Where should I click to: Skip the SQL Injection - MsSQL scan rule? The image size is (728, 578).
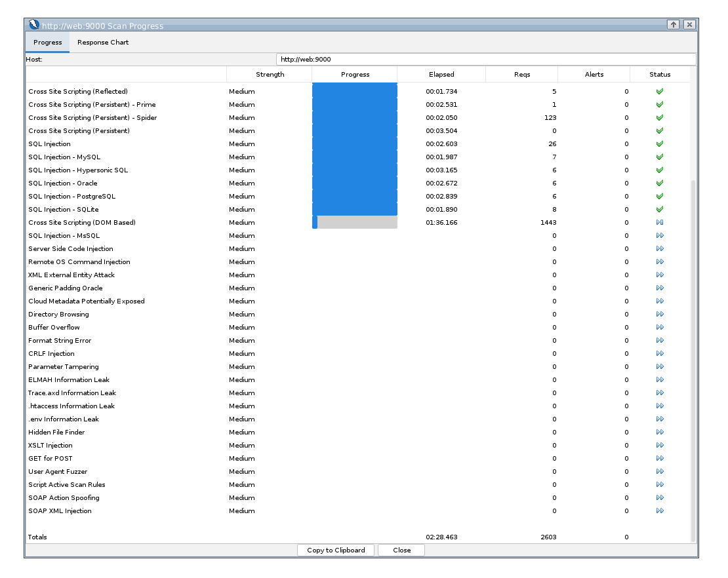[660, 235]
